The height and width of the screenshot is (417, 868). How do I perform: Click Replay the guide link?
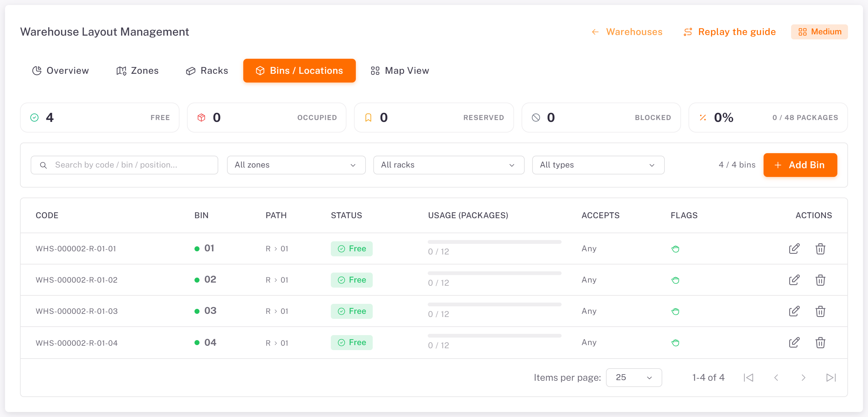click(x=729, y=32)
